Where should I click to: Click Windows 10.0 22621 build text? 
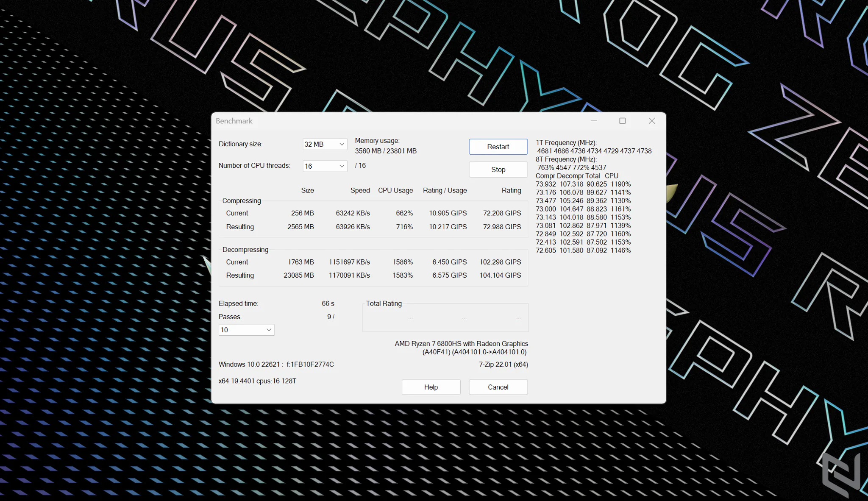coord(276,365)
